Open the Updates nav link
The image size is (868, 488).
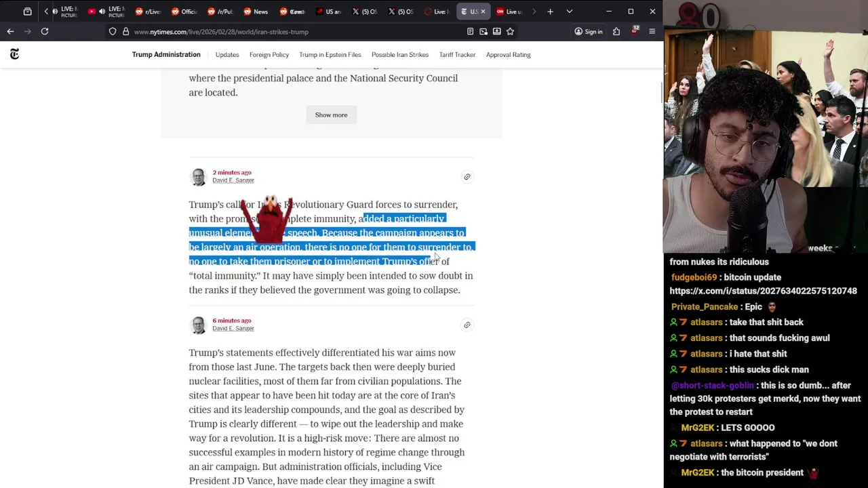point(227,55)
